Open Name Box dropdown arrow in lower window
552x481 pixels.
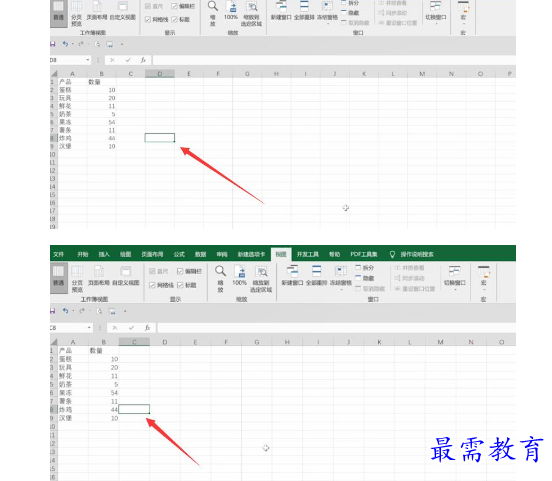click(x=89, y=327)
